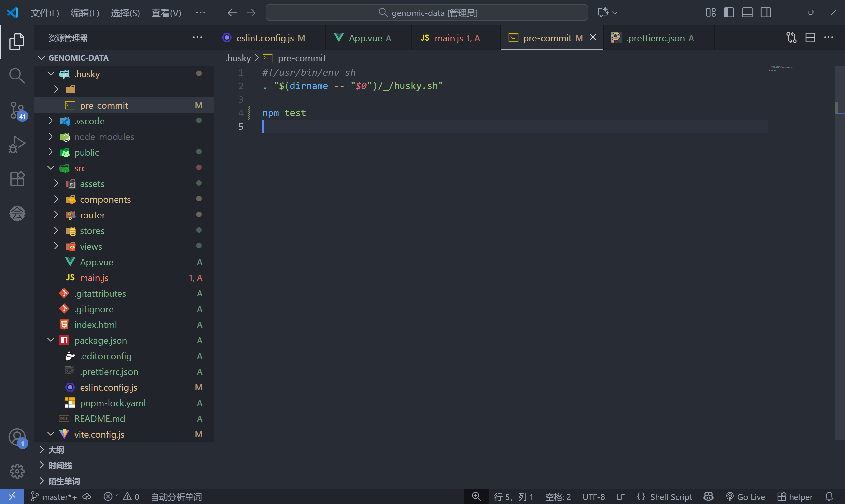
Task: Switch to the App.vue tab
Action: click(365, 38)
